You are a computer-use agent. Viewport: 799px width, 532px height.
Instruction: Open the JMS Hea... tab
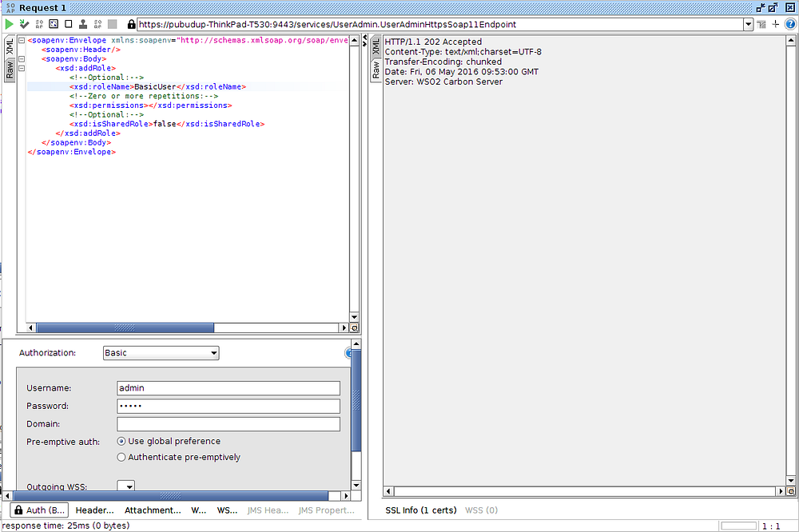pos(268,510)
